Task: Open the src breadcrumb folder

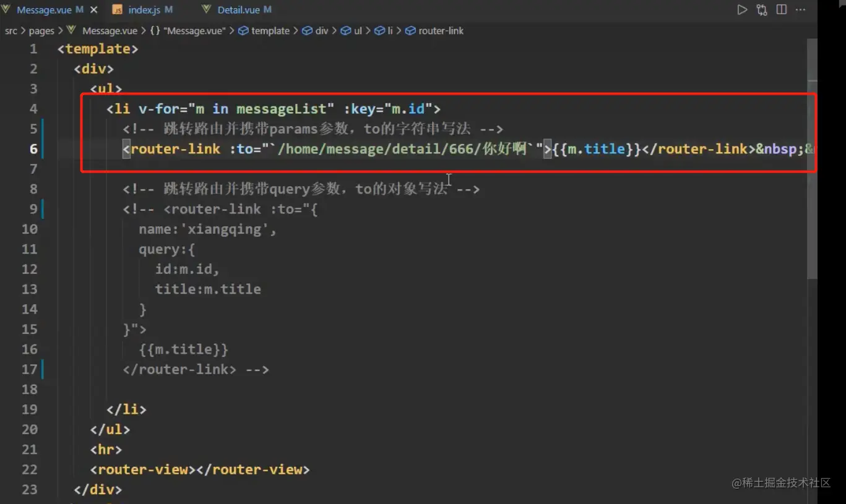Action: pos(11,31)
